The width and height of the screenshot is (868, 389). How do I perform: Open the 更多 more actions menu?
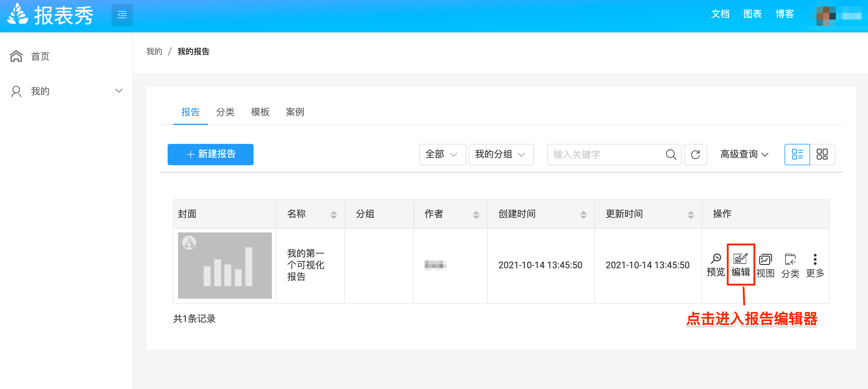815,266
